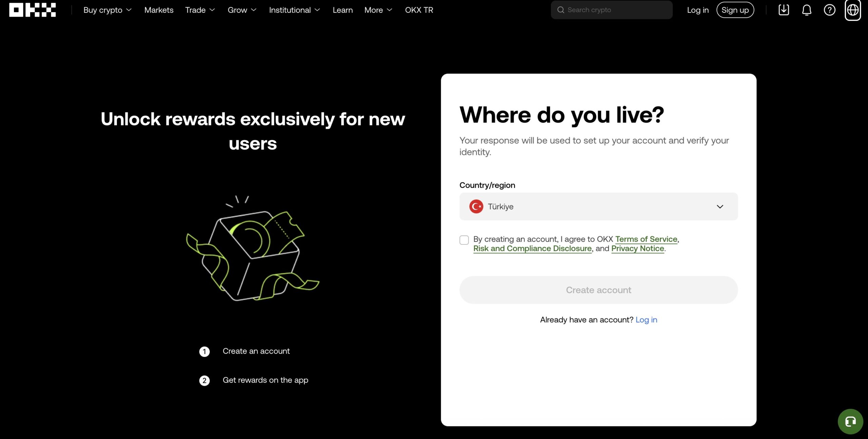Expand the Grow menu

[x=242, y=10]
